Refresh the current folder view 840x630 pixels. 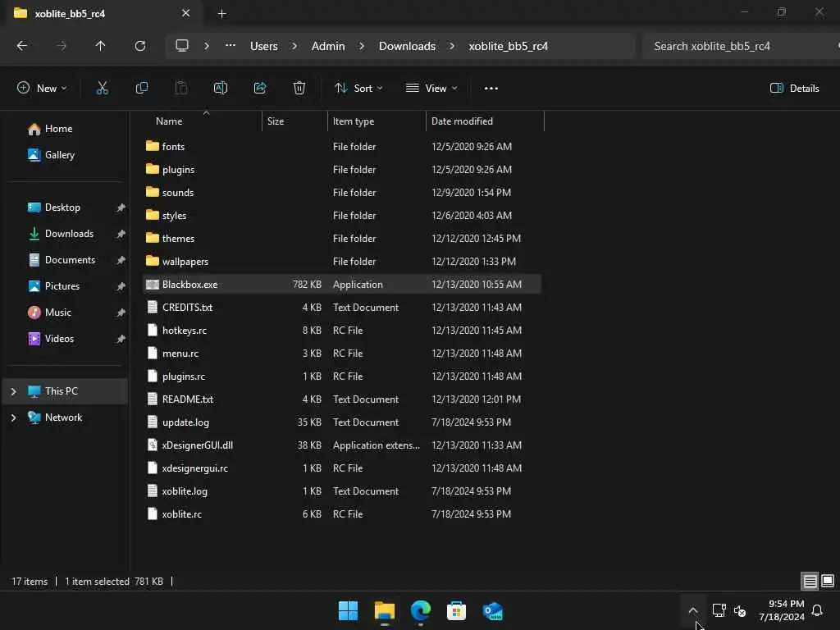tap(139, 46)
